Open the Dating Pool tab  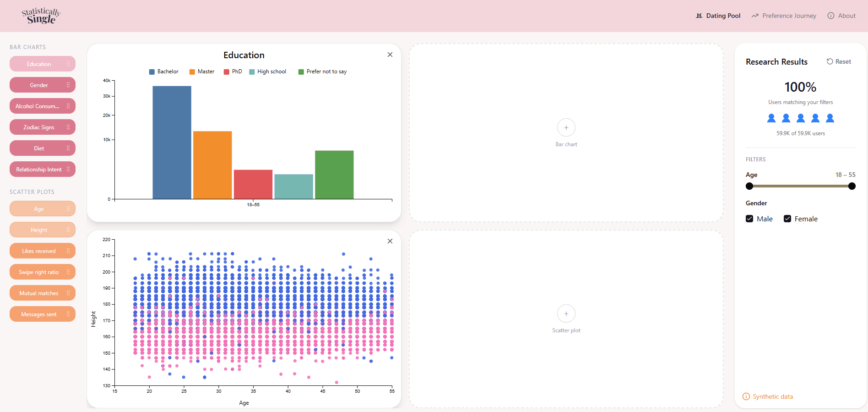(718, 16)
